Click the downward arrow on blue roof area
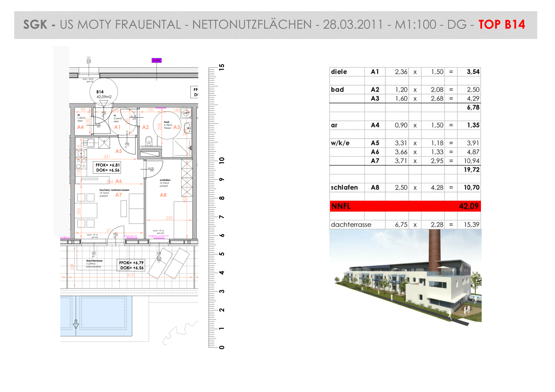555x392 pixels. pyautogui.click(x=76, y=324)
